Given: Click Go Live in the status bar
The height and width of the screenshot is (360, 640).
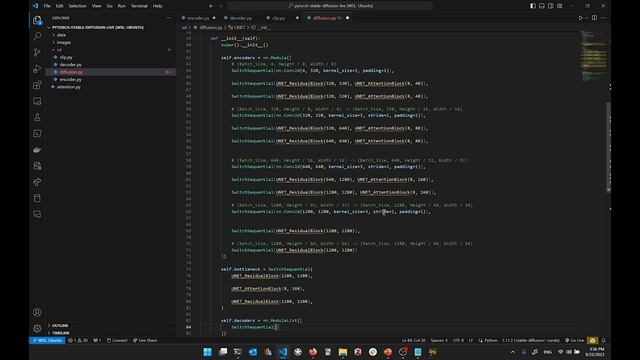Looking at the screenshot, I should [574, 340].
